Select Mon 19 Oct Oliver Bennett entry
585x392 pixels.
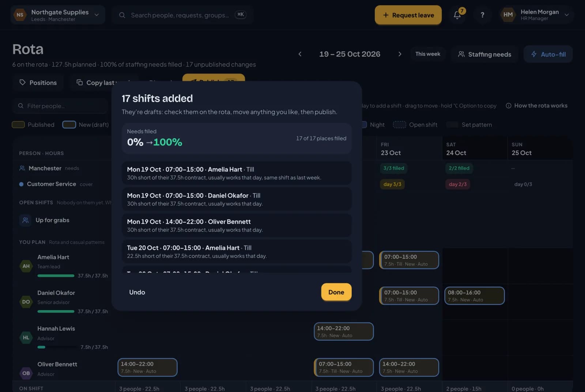[x=237, y=225]
